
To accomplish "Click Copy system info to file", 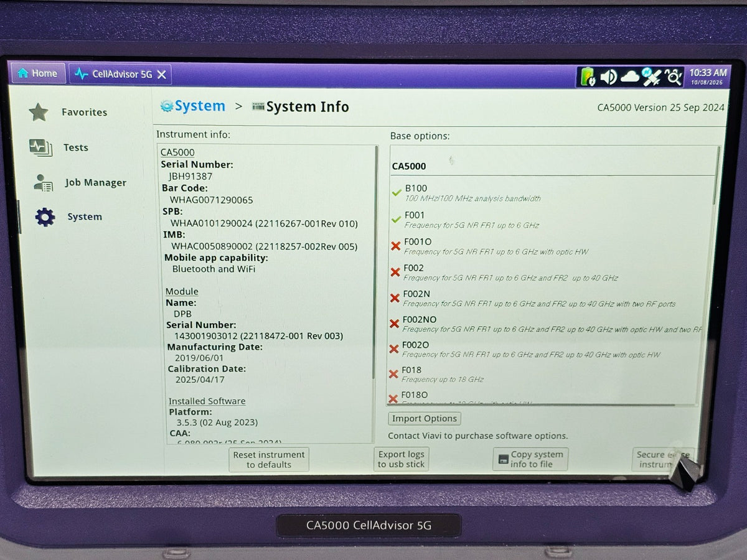I will pyautogui.click(x=530, y=459).
